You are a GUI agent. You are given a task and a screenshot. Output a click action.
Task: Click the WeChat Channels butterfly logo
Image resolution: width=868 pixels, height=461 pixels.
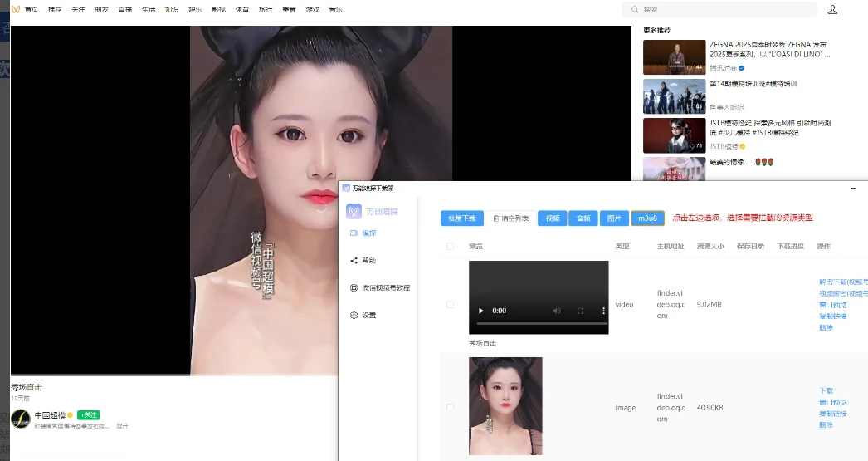coord(16,9)
